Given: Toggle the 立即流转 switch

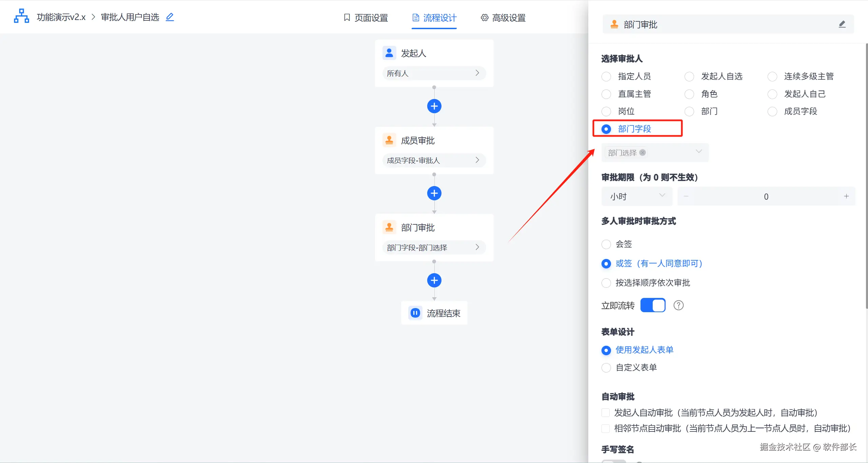Looking at the screenshot, I should pos(653,305).
